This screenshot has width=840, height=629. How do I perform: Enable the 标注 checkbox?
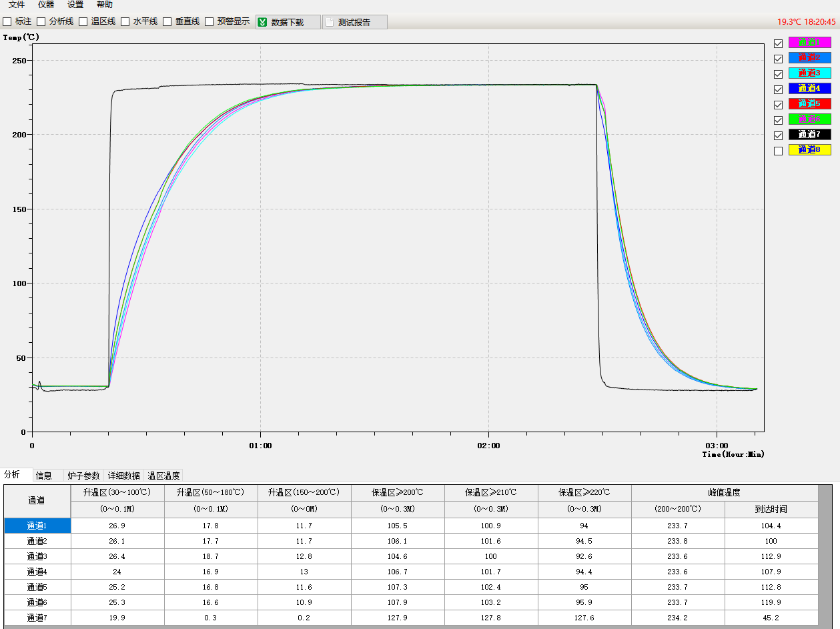point(7,21)
